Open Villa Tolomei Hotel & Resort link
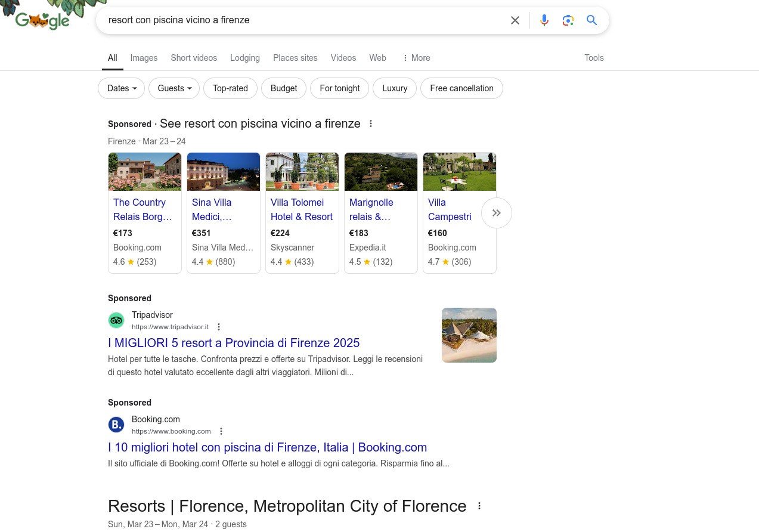 coord(302,209)
